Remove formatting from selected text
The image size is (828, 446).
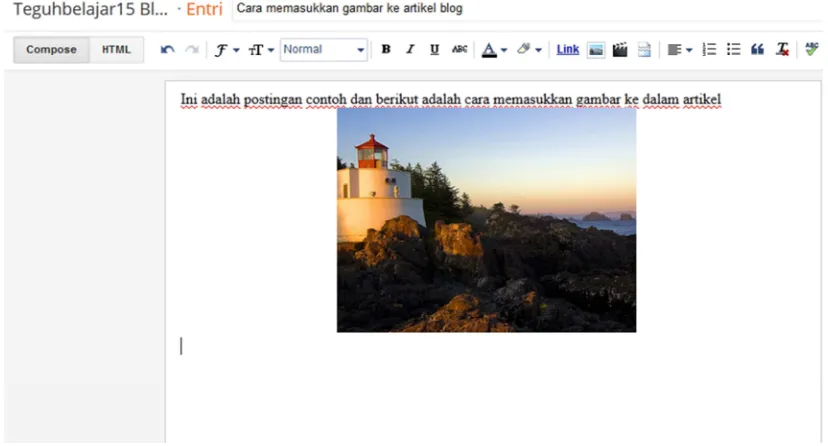click(x=782, y=50)
